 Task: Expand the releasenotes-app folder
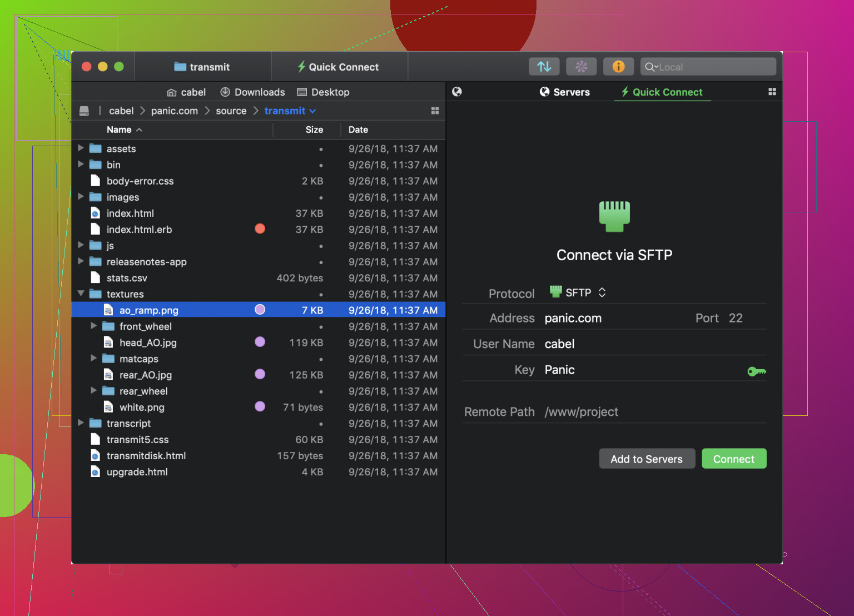pyautogui.click(x=81, y=261)
